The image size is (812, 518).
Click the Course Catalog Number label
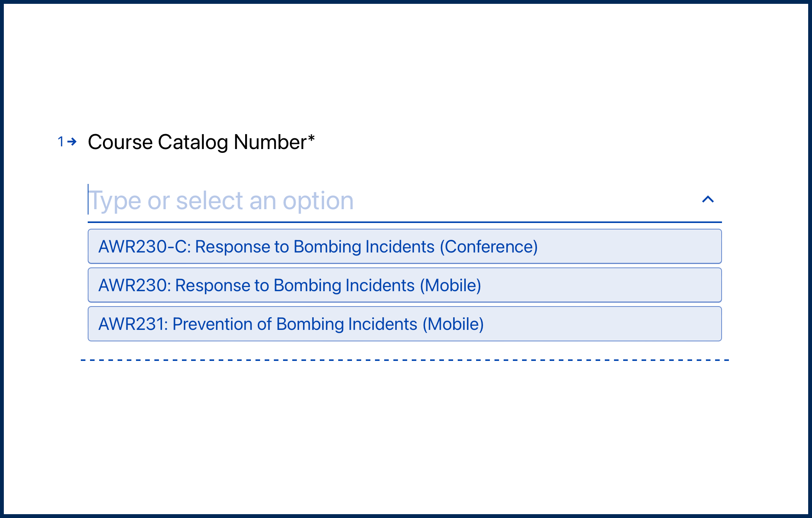(197, 142)
